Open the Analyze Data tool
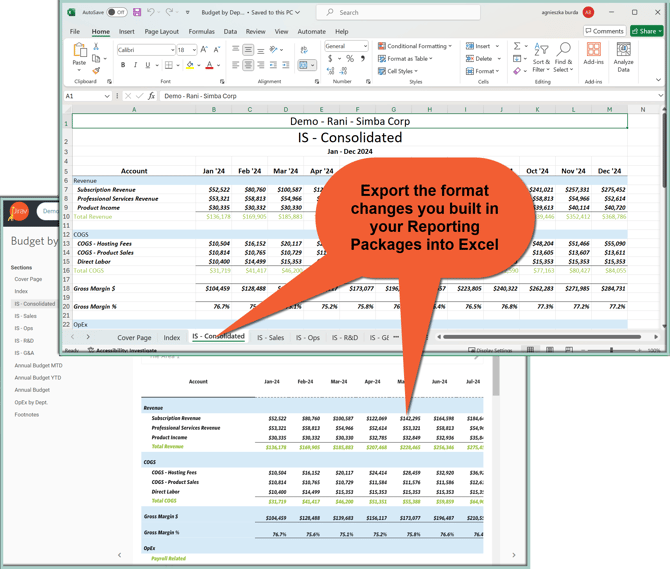The height and width of the screenshot is (569, 670). (624, 56)
